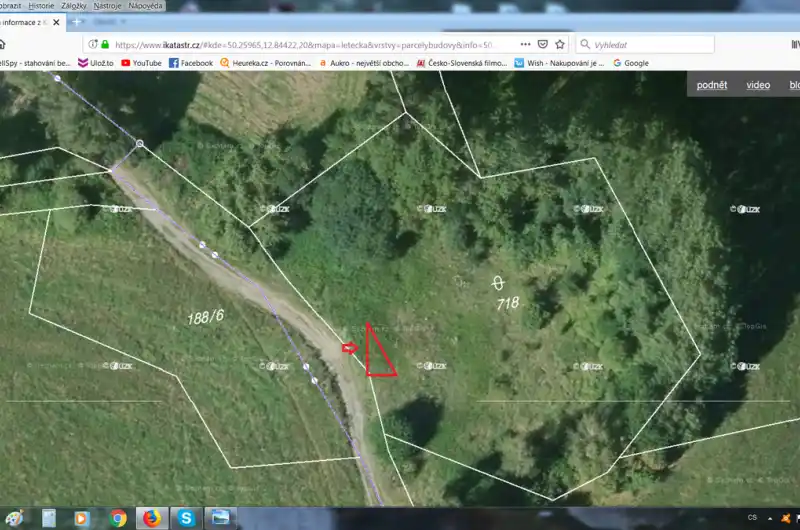The image size is (800, 530).
Task: Bookmark this page with star icon
Action: coord(560,44)
